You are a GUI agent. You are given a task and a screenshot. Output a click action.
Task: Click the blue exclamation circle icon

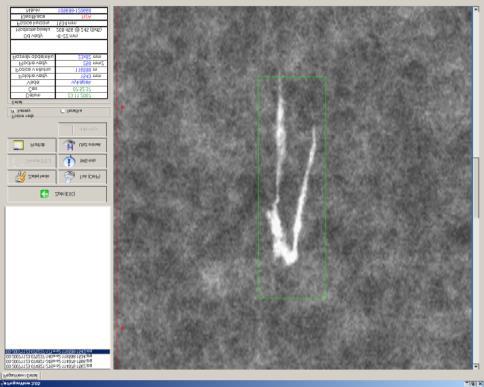pyautogui.click(x=69, y=161)
